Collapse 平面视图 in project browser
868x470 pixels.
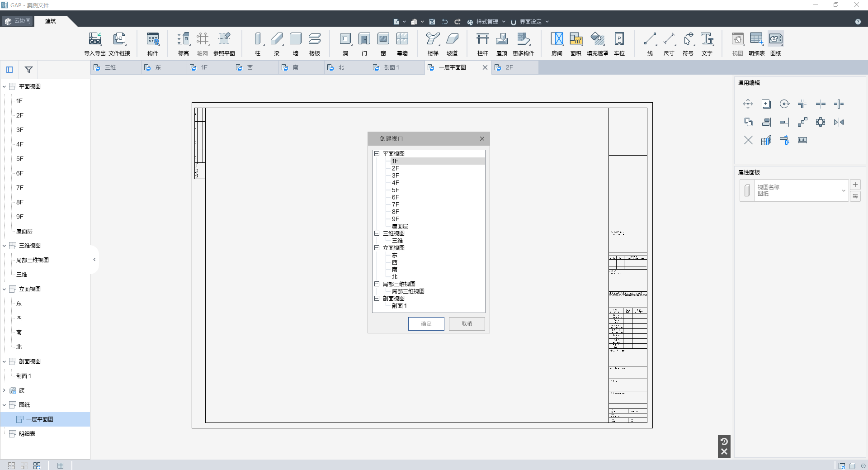[4, 86]
